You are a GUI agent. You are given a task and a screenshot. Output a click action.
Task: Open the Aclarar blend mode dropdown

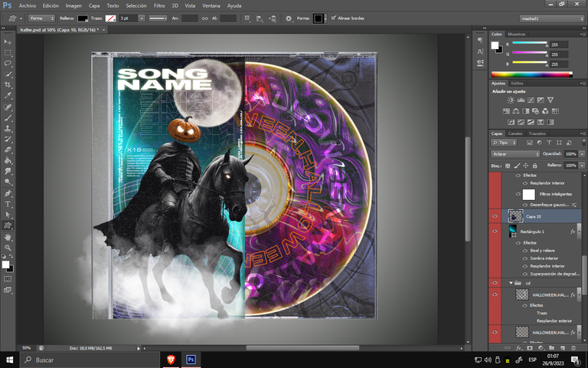click(514, 154)
